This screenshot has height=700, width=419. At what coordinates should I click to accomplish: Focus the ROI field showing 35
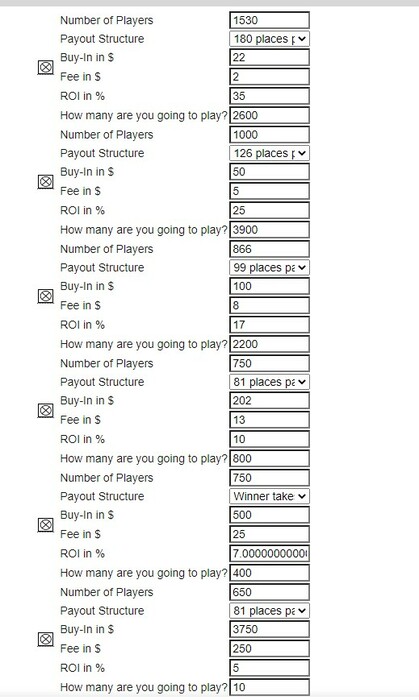point(270,96)
